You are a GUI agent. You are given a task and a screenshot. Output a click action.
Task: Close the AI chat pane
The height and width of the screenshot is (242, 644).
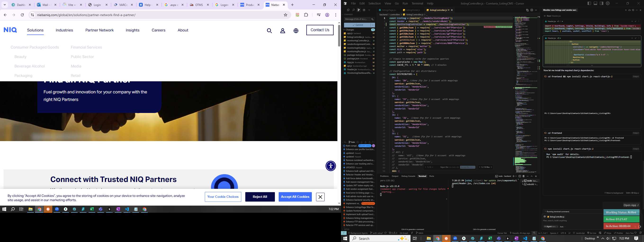[640, 10]
